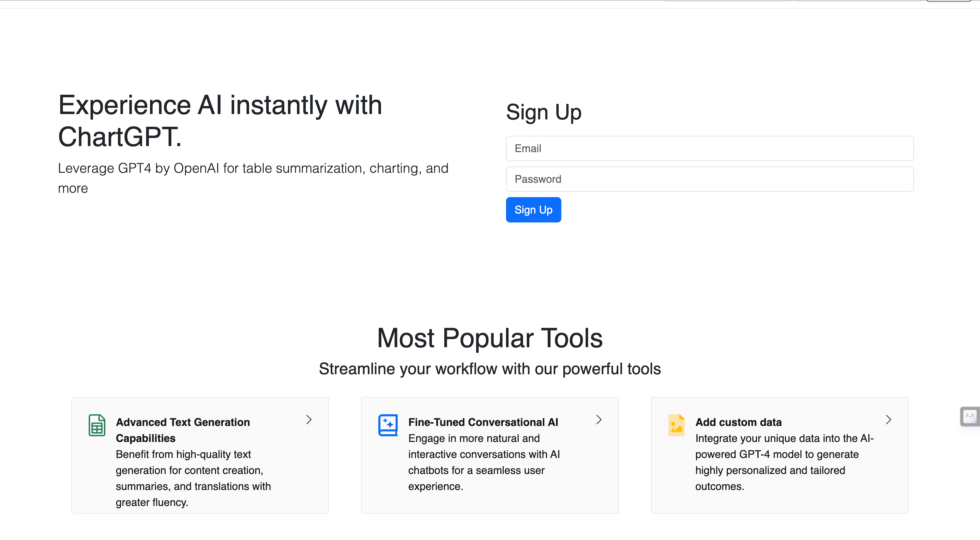Click the Leverage GPT4 by OpenAI subtitle

click(253, 178)
